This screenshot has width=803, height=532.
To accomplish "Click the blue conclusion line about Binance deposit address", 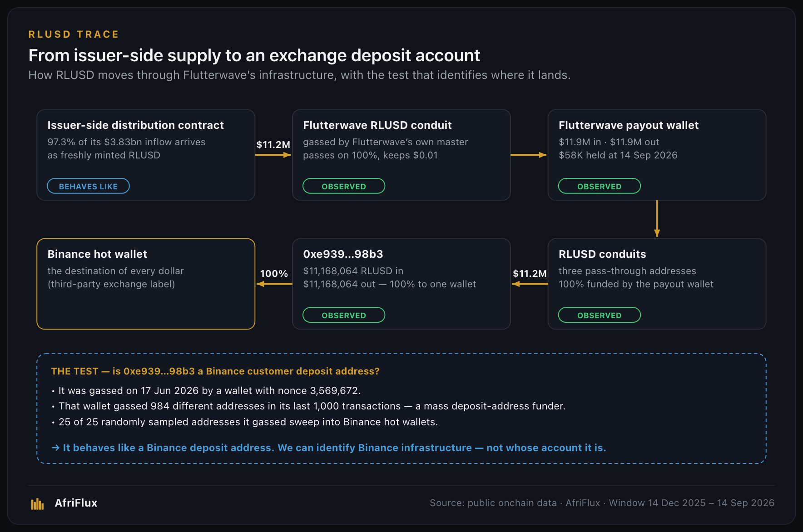I will (329, 448).
